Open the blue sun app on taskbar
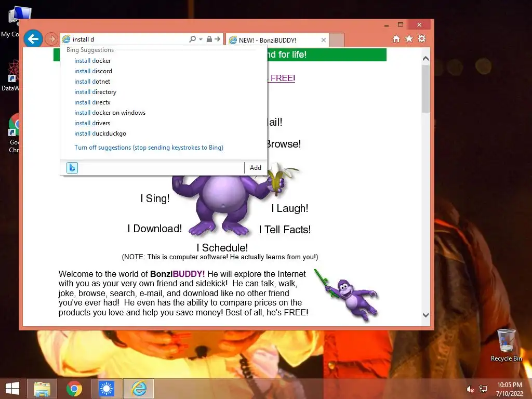Viewport: 532px width, 399px height. (106, 389)
